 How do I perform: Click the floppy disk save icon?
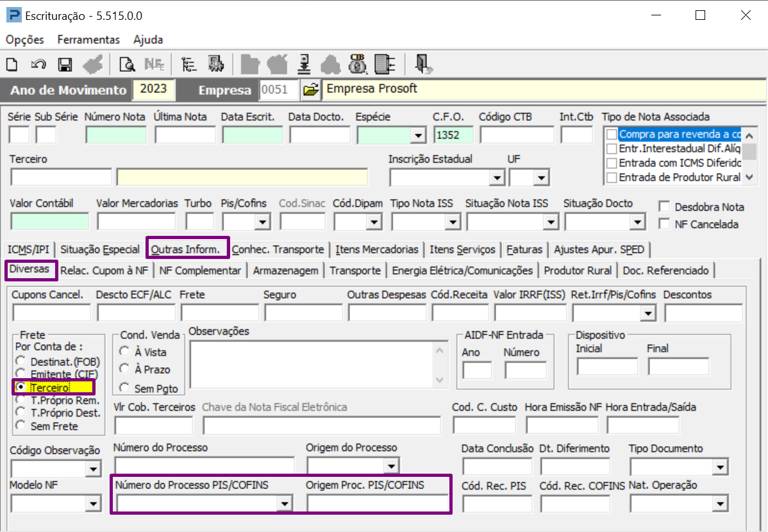tap(65, 64)
